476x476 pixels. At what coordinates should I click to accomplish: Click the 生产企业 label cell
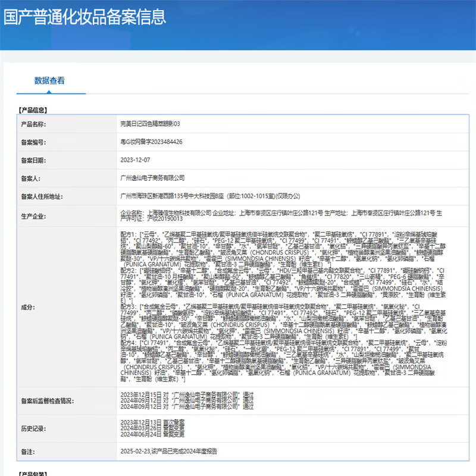pyautogui.click(x=33, y=216)
